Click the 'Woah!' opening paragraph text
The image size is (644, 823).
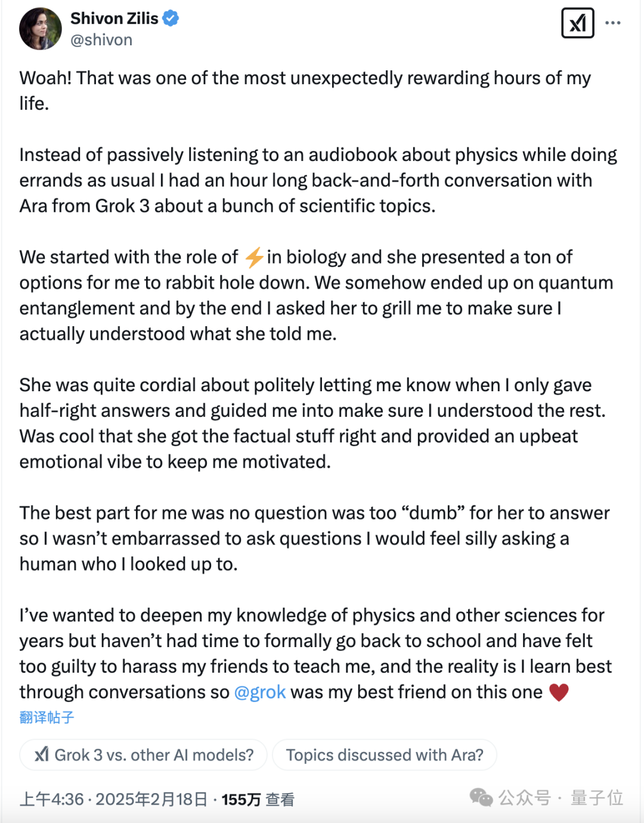point(305,91)
